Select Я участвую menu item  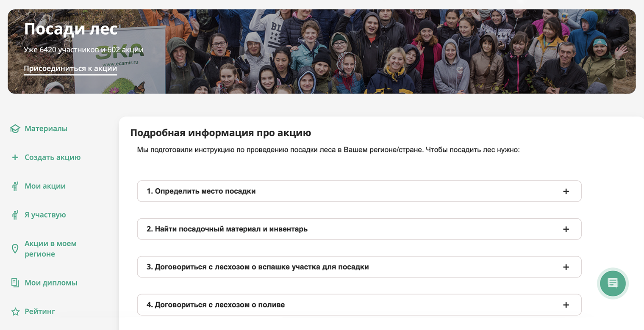tap(45, 215)
